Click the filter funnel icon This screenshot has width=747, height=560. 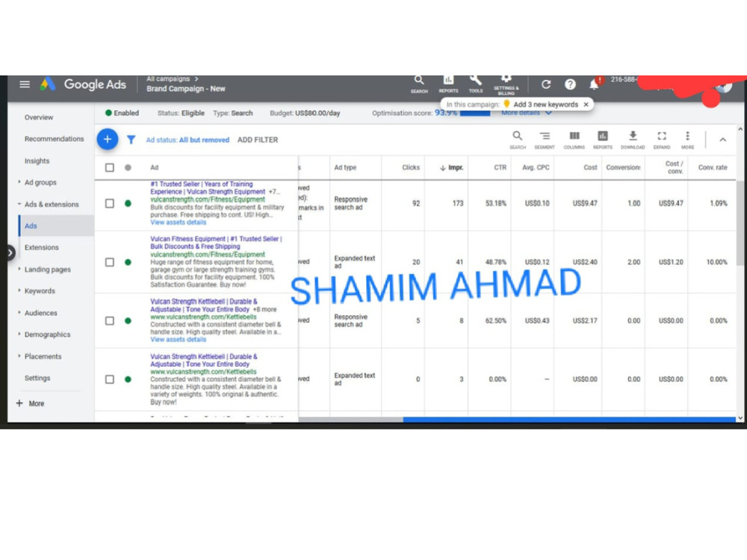131,140
